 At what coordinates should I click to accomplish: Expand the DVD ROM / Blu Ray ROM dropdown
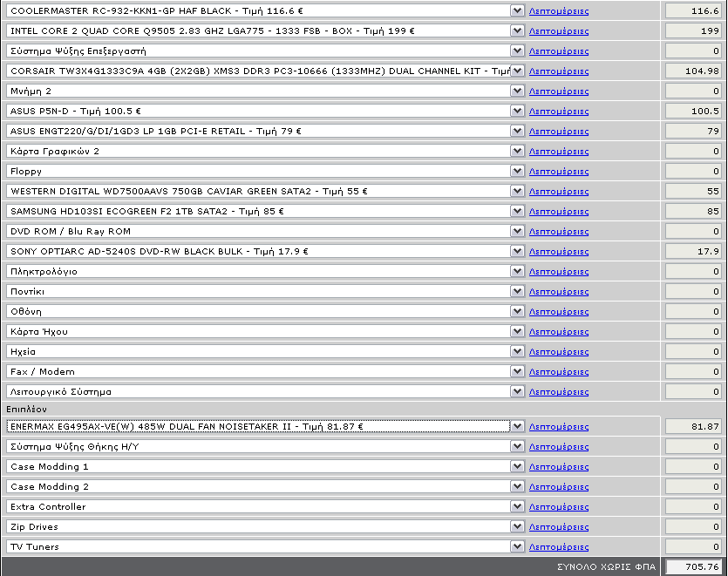(266, 231)
